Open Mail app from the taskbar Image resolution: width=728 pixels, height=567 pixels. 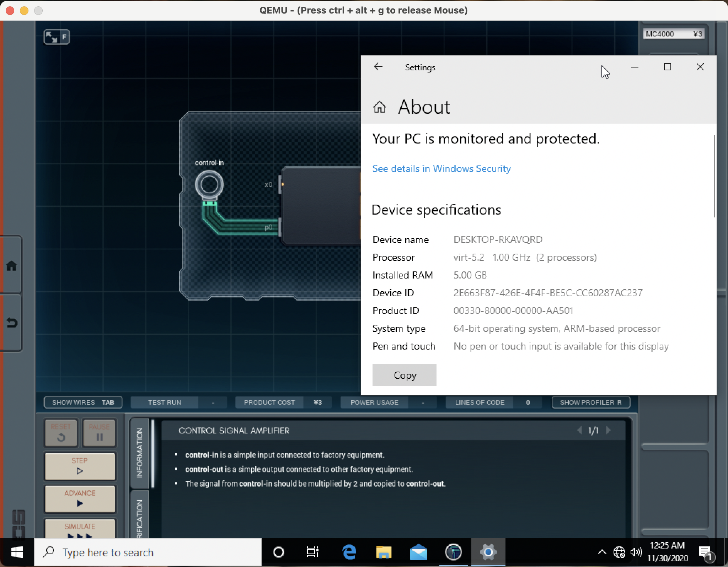418,552
